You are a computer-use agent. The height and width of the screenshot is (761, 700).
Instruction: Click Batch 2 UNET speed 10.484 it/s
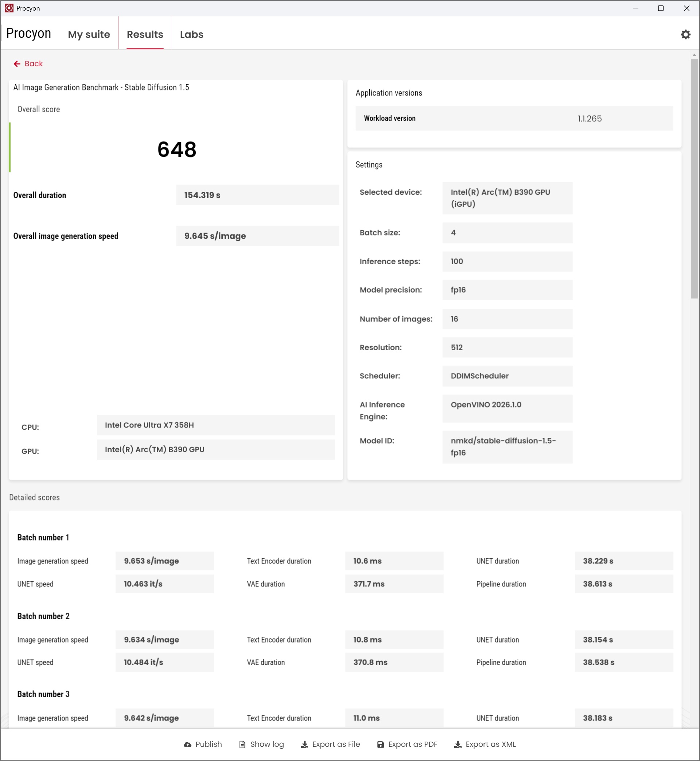(x=165, y=663)
